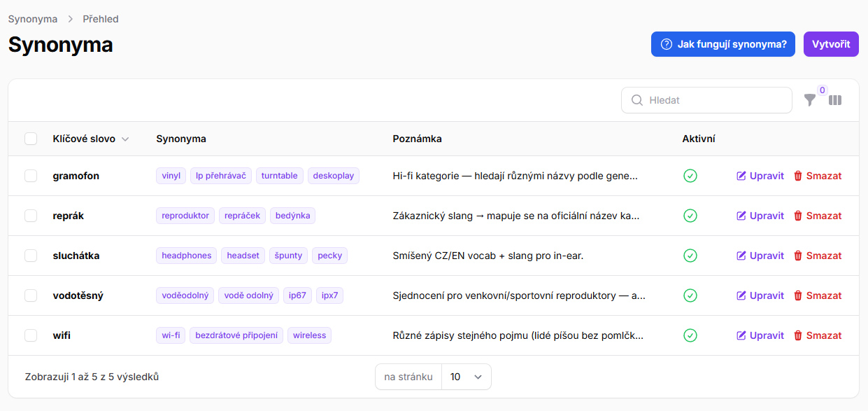This screenshot has width=868, height=411.
Task: Sort by Klíčové slovo column
Action: [91, 139]
